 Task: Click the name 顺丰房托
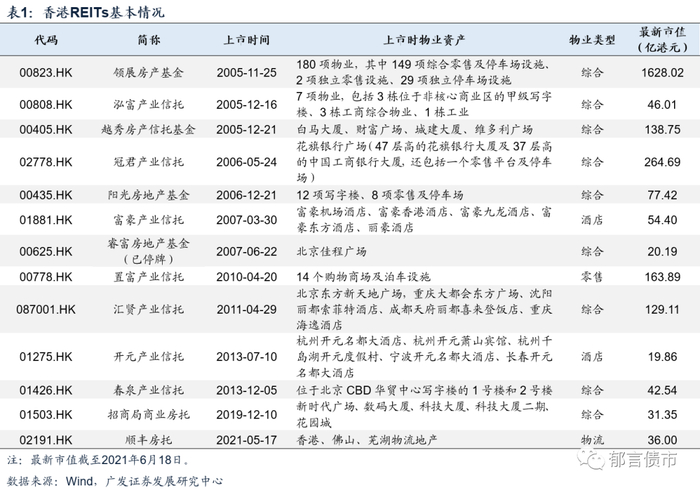(149, 440)
